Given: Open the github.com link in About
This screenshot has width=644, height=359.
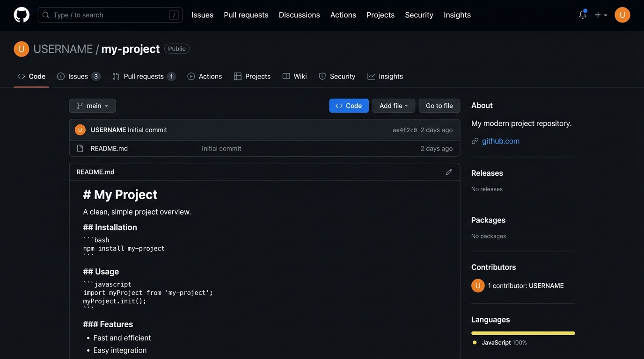Looking at the screenshot, I should [501, 141].
